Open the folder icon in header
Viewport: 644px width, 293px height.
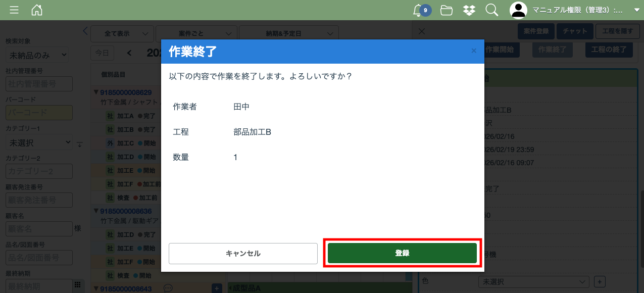point(446,10)
